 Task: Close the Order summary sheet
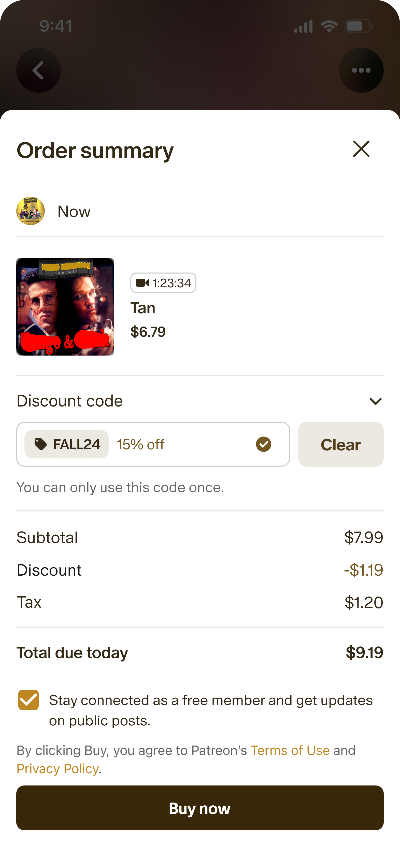tap(361, 149)
